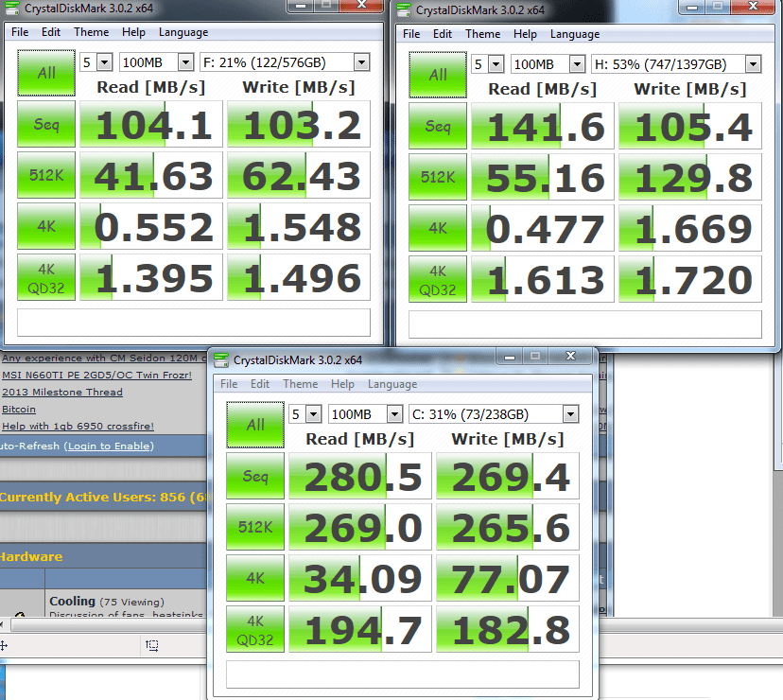Image resolution: width=783 pixels, height=700 pixels.
Task: Open File menu in the F: drive window
Action: coord(20,32)
